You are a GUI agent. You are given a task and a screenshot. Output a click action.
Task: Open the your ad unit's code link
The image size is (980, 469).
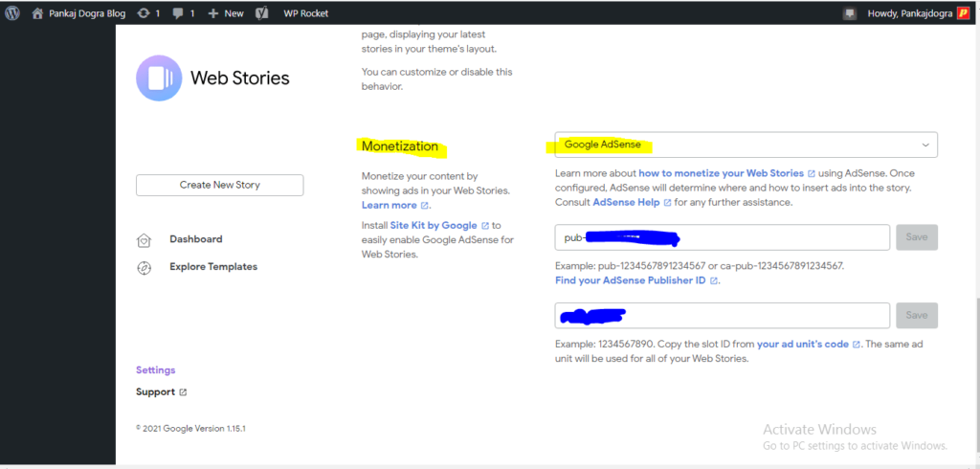tap(803, 344)
